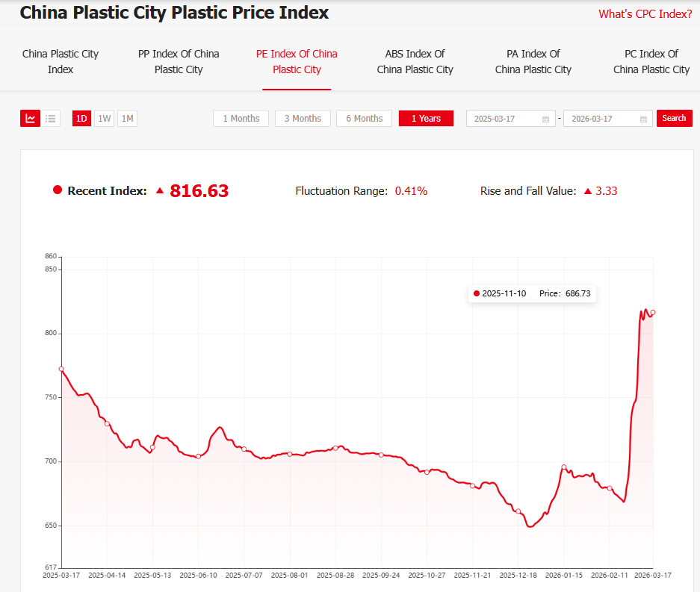Select the 3 Months range button
The image size is (700, 592).
point(303,118)
